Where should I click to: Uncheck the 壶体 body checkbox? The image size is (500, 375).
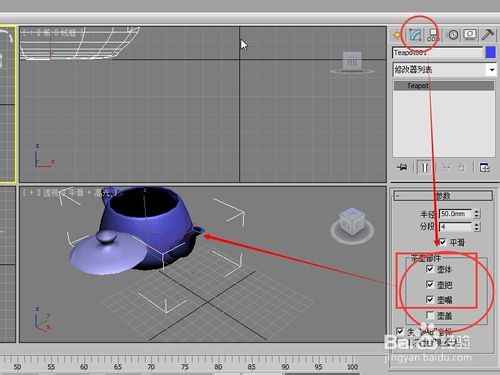pos(430,269)
